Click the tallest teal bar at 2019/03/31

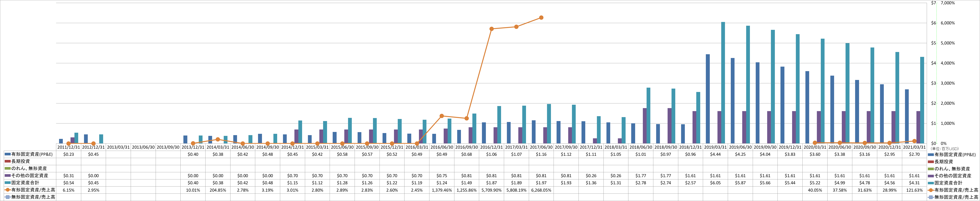[x=723, y=83]
